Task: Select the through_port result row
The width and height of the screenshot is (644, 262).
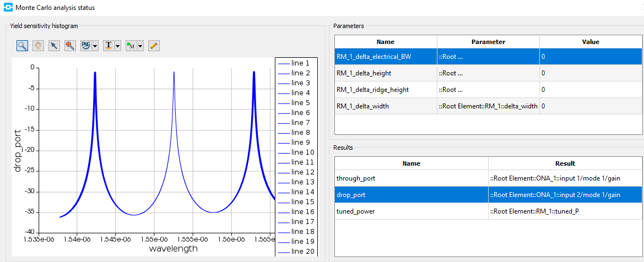Action: tap(488, 178)
